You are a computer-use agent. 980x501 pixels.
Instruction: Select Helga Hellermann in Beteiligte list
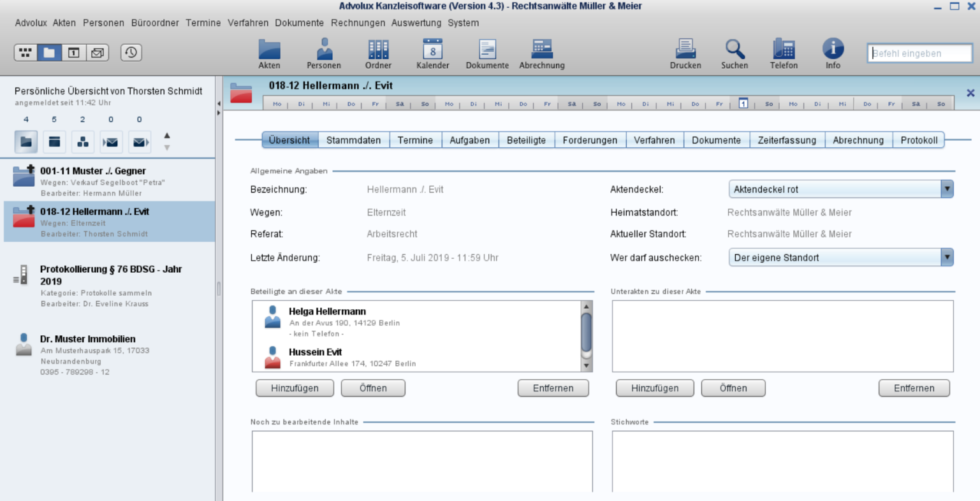(417, 322)
